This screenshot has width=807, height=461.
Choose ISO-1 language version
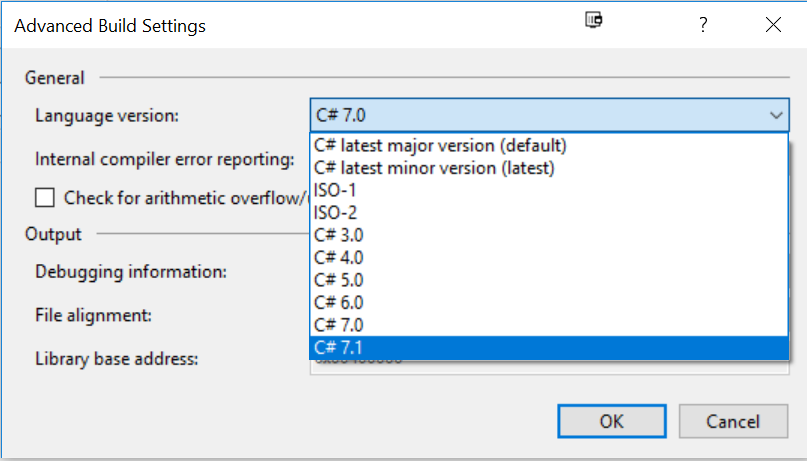point(549,190)
